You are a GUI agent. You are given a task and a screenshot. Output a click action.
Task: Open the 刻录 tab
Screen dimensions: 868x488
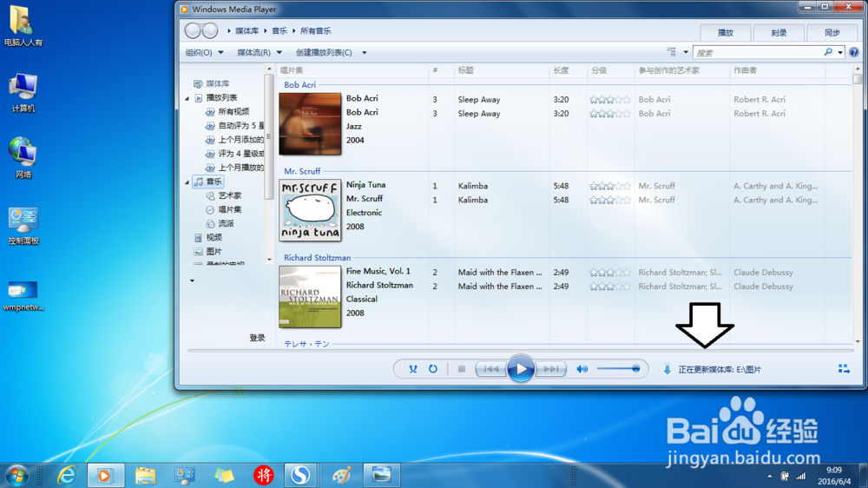779,33
